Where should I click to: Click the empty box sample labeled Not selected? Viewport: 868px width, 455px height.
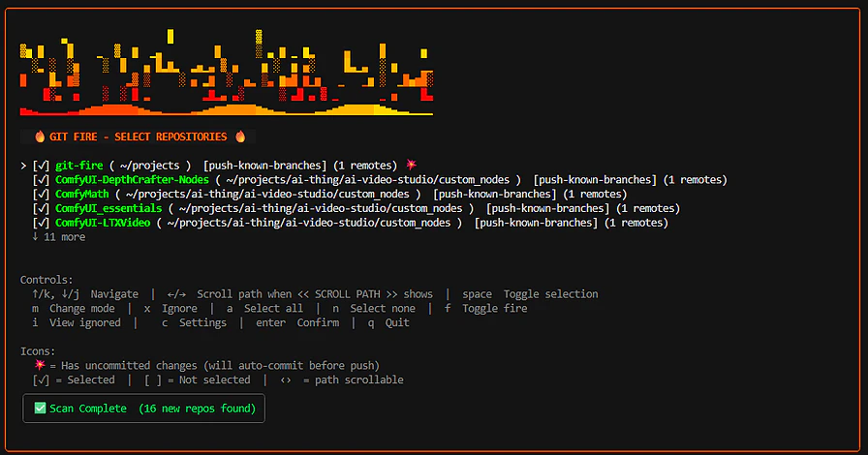153,380
